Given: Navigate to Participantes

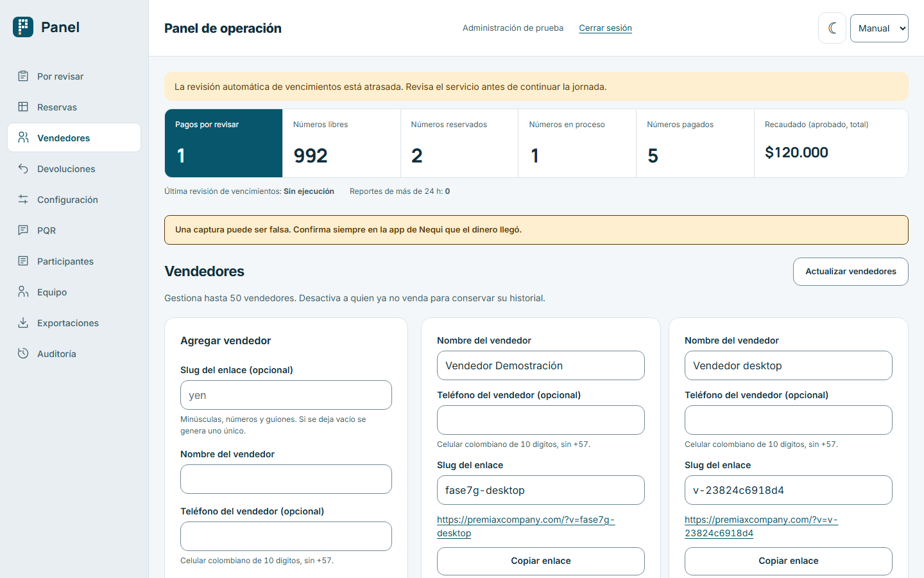Looking at the screenshot, I should 74,261.
